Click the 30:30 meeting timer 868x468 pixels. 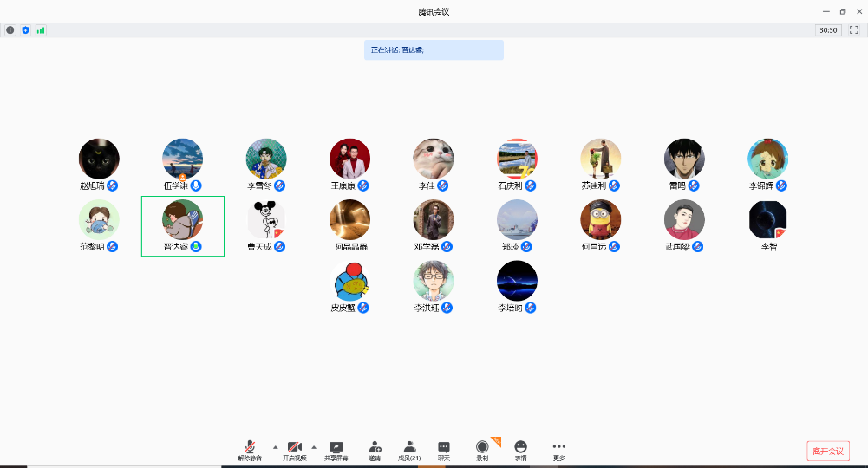coord(828,29)
